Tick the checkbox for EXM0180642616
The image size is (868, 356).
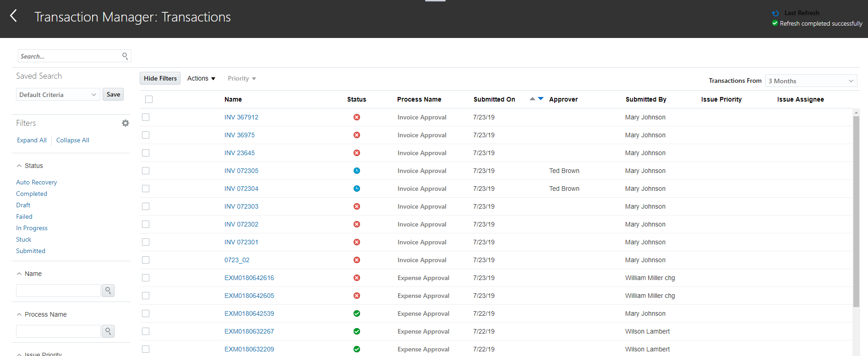pyautogui.click(x=146, y=278)
